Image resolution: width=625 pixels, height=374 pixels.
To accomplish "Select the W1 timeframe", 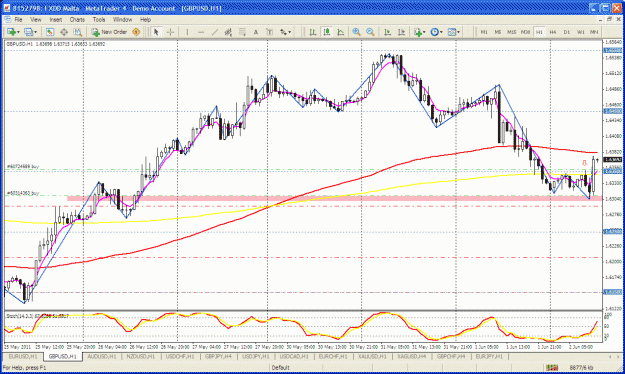I will 580,32.
